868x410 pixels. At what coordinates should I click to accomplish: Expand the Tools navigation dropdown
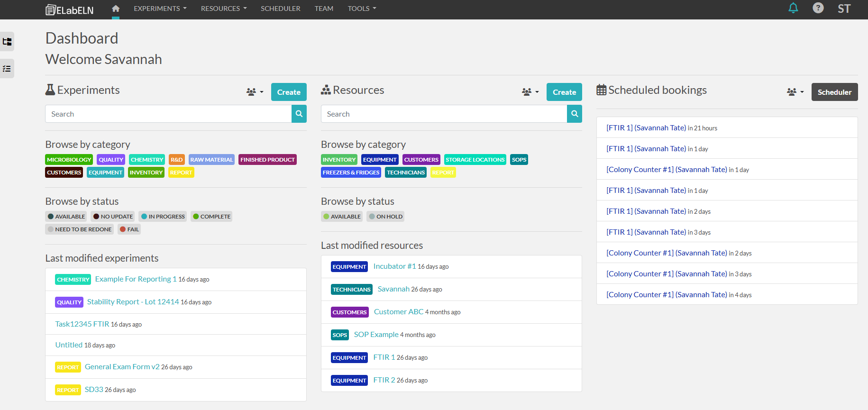coord(362,9)
